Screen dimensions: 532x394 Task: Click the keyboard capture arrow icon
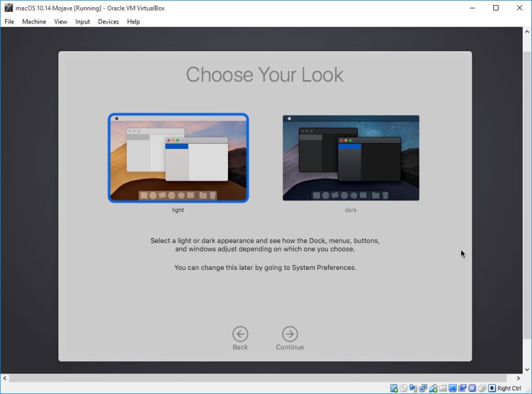click(x=492, y=388)
